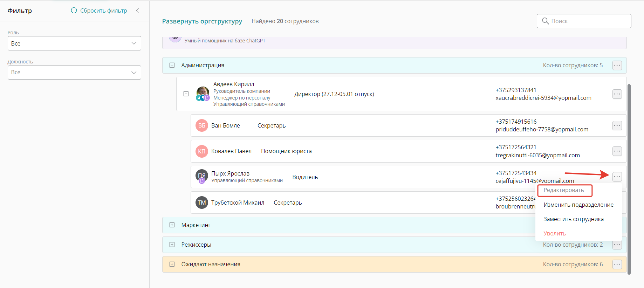Open the Роль dropdown set to Все
This screenshot has width=644, height=288.
[x=74, y=43]
